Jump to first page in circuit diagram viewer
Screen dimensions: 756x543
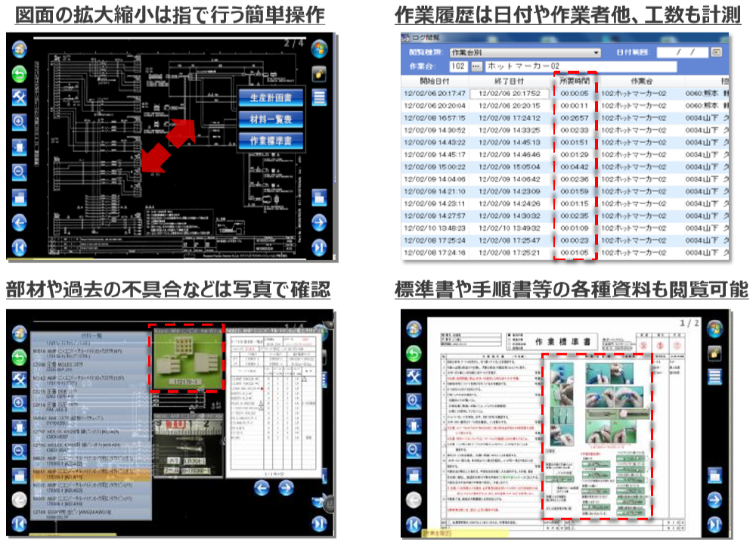pos(20,247)
